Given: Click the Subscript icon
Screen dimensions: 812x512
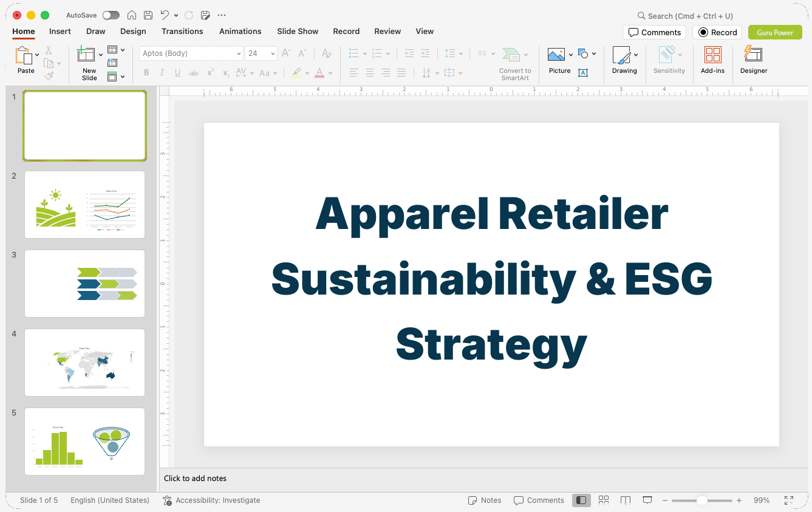Looking at the screenshot, I should click(x=226, y=73).
